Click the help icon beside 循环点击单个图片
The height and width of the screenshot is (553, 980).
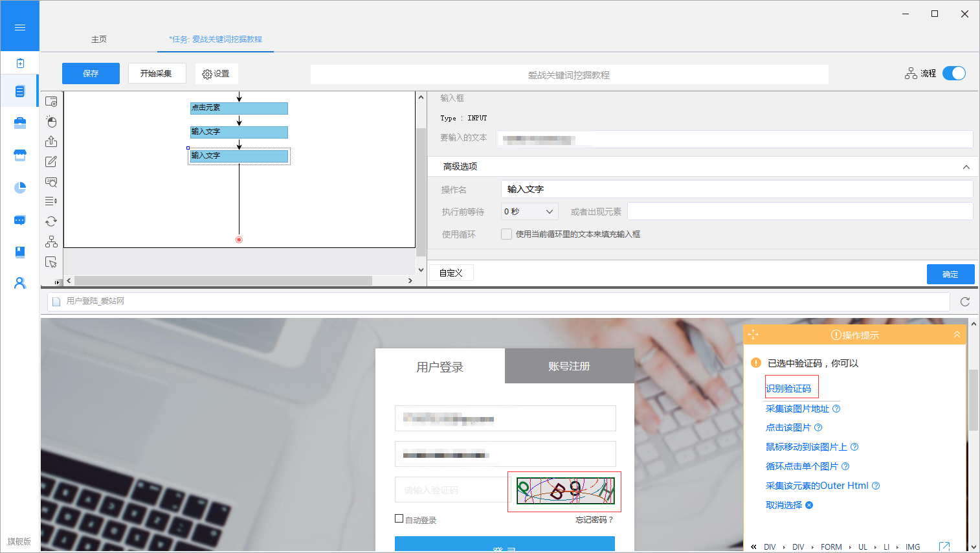tap(845, 466)
